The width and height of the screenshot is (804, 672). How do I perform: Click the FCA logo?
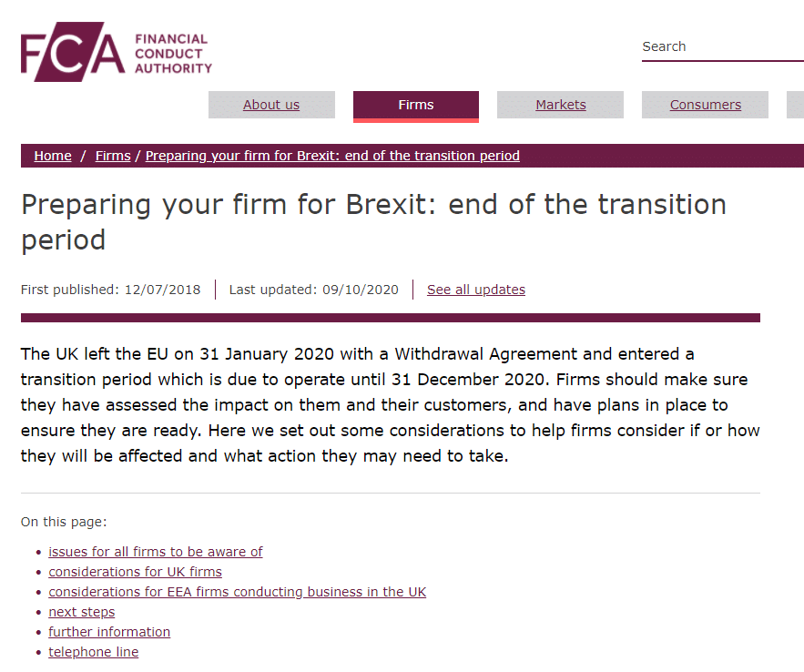pos(116,53)
